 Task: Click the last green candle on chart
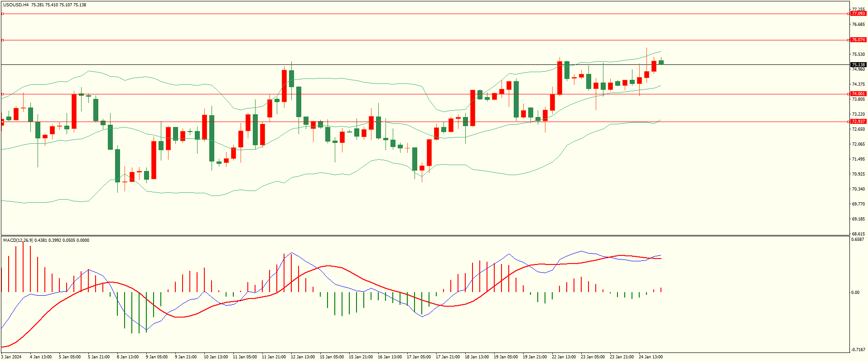tap(661, 62)
